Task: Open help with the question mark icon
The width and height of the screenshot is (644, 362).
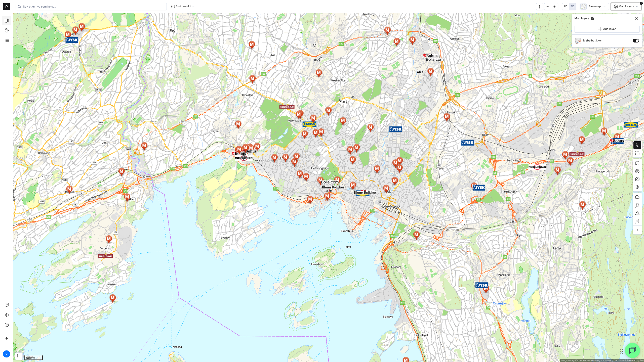Action: pyautogui.click(x=7, y=325)
